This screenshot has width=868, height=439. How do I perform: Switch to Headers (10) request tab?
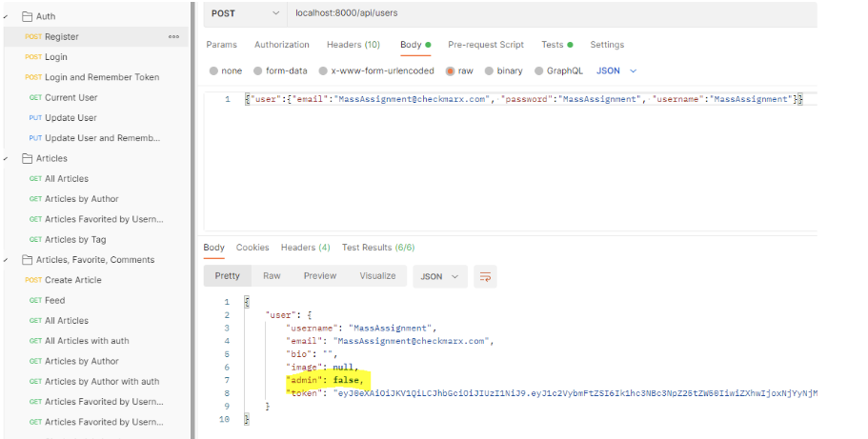(353, 45)
